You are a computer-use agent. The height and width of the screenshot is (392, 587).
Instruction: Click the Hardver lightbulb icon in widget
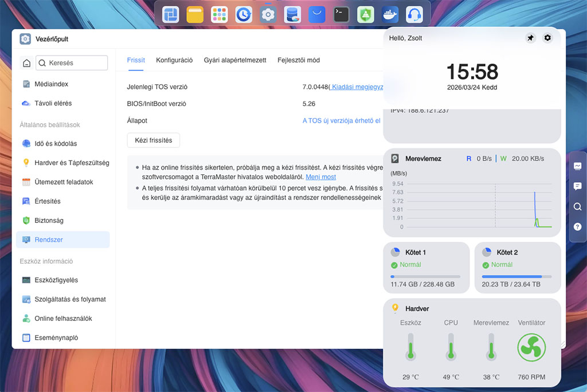[x=395, y=308]
